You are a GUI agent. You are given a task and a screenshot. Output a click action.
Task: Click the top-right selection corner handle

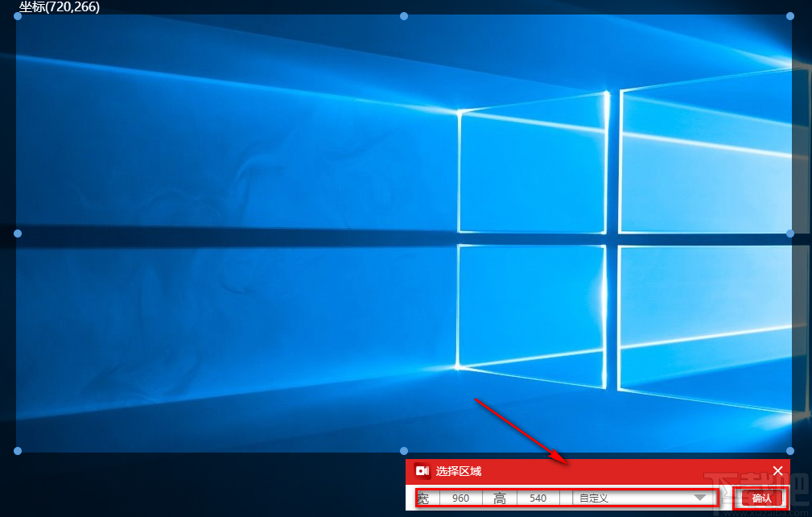(790, 17)
